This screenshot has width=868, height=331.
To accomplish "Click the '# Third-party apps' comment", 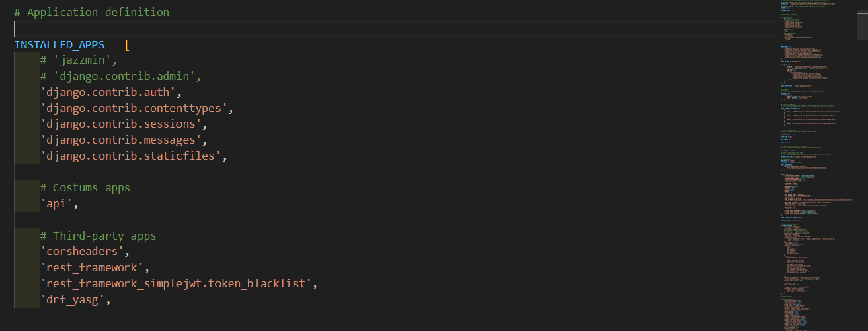I will point(98,236).
